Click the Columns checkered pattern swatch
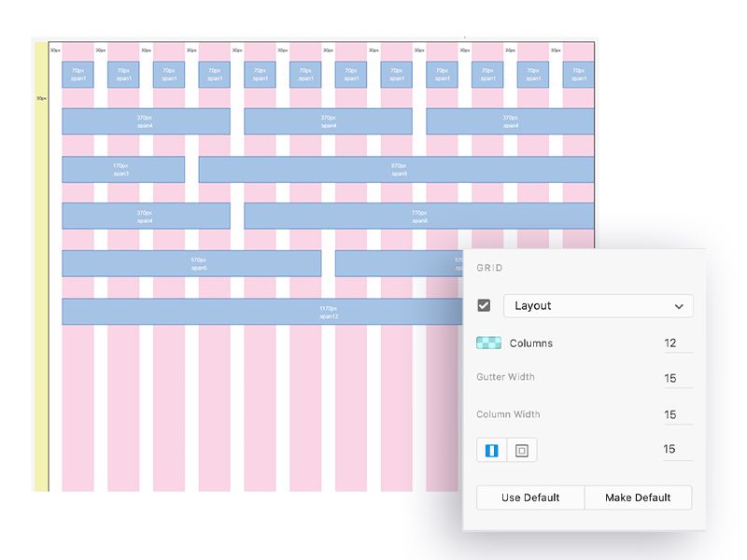Image resolution: width=747 pixels, height=560 pixels. click(x=487, y=343)
